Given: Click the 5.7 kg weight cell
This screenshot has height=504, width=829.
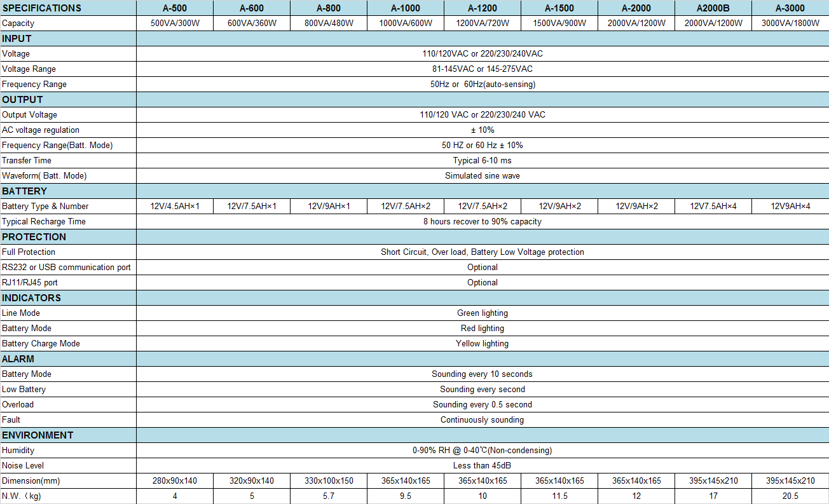Looking at the screenshot, I should coord(329,496).
